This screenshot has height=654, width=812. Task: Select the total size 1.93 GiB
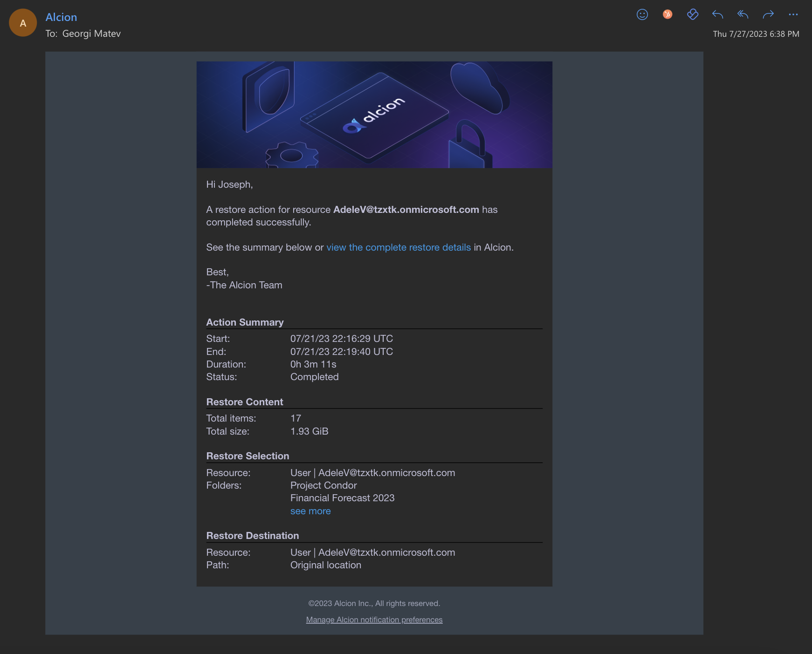[x=310, y=431]
